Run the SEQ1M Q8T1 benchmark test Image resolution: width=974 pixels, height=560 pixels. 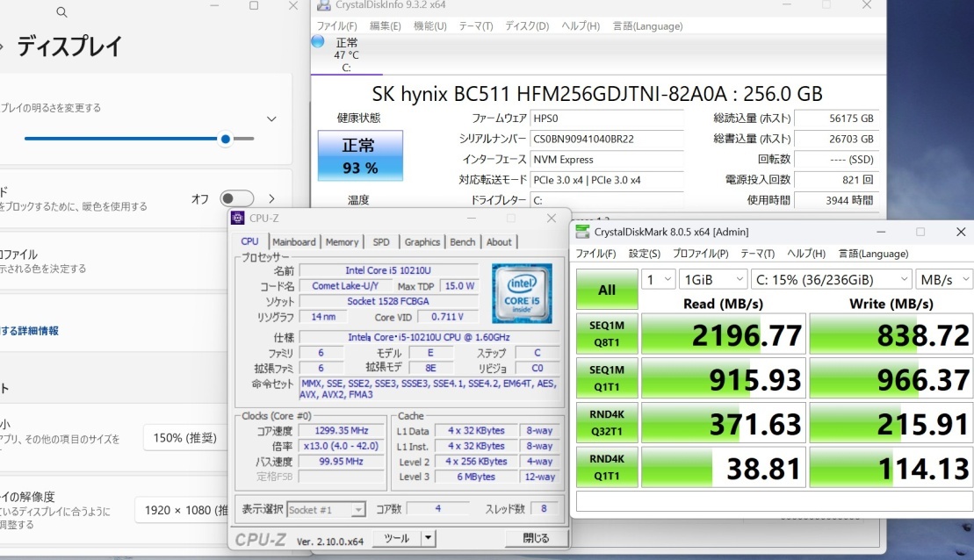point(606,334)
